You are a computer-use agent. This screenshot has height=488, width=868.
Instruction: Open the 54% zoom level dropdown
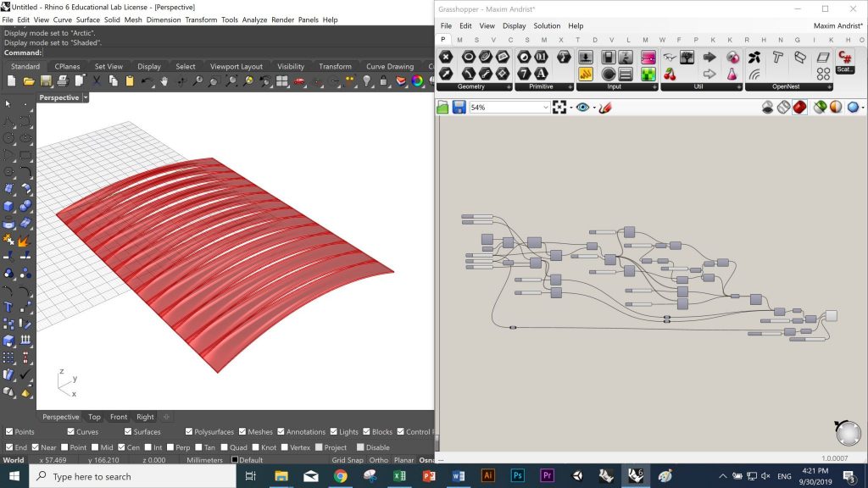click(x=545, y=108)
